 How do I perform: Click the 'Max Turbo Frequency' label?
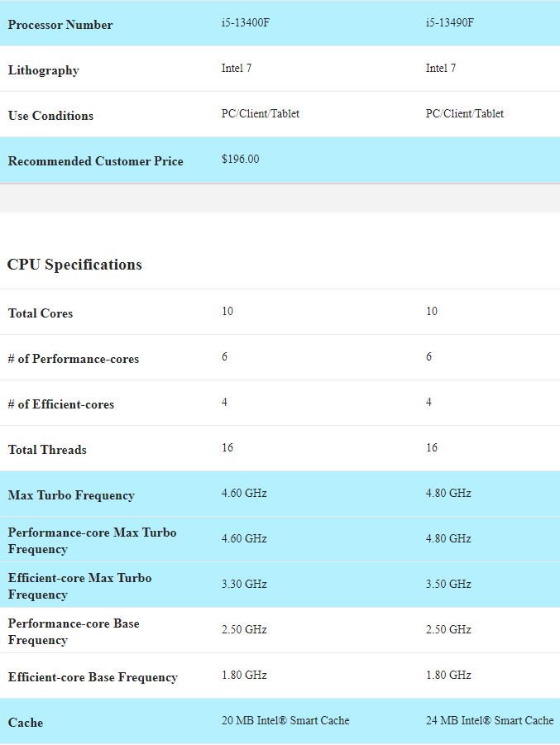71,495
